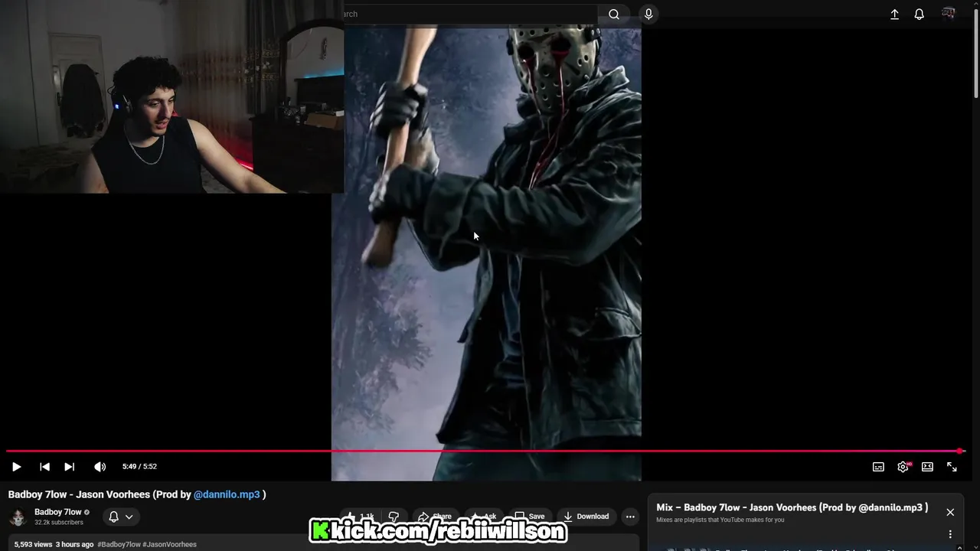Click the '5,593 views' text
The image size is (980, 551).
(x=33, y=544)
